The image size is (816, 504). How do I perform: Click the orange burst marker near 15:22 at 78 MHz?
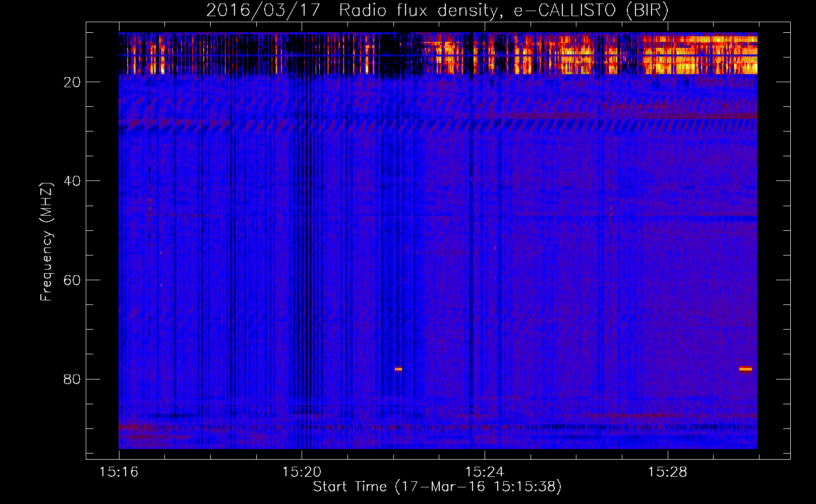coord(398,369)
